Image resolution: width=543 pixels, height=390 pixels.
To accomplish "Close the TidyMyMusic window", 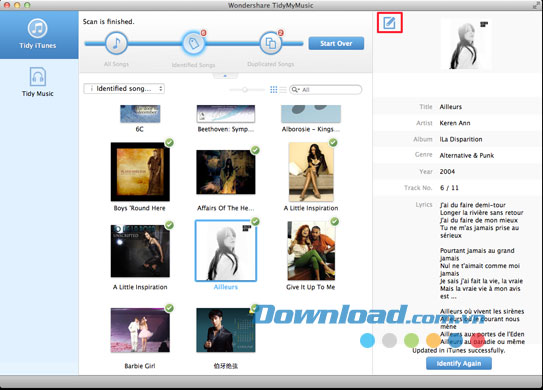I will click(x=7, y=5).
